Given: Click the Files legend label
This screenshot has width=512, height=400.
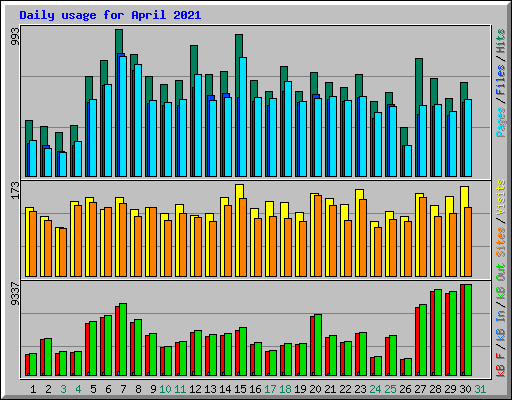Looking at the screenshot, I should point(501,79).
